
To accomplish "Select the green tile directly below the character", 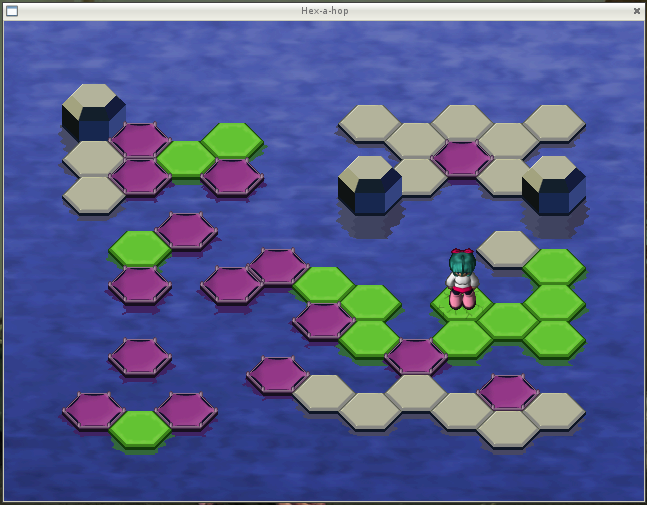I will click(462, 339).
